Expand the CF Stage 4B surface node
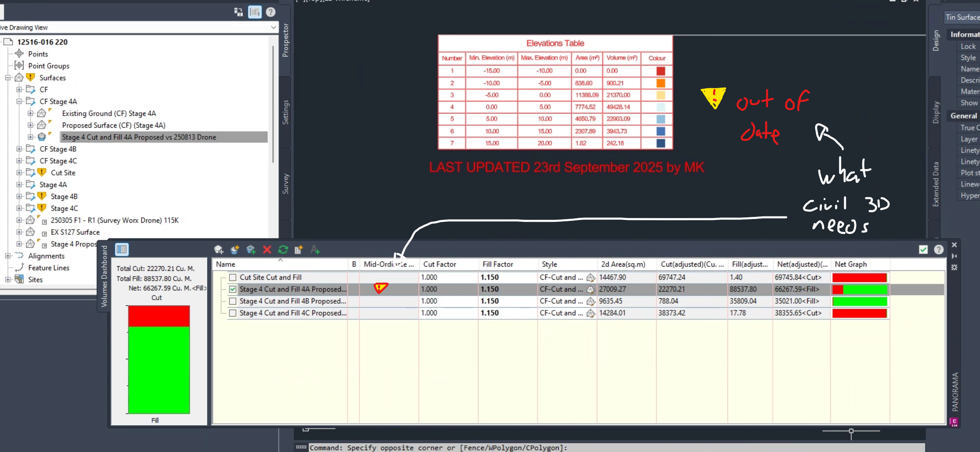The width and height of the screenshot is (980, 452). [19, 149]
